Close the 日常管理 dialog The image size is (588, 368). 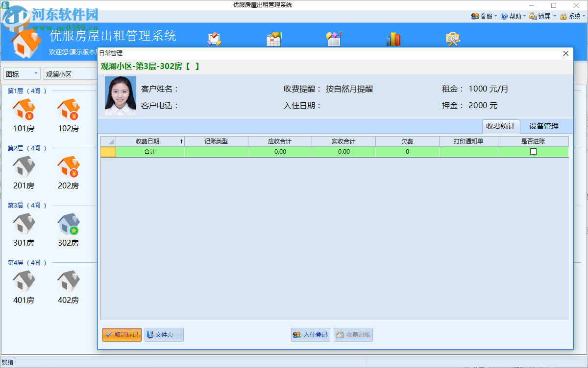566,53
